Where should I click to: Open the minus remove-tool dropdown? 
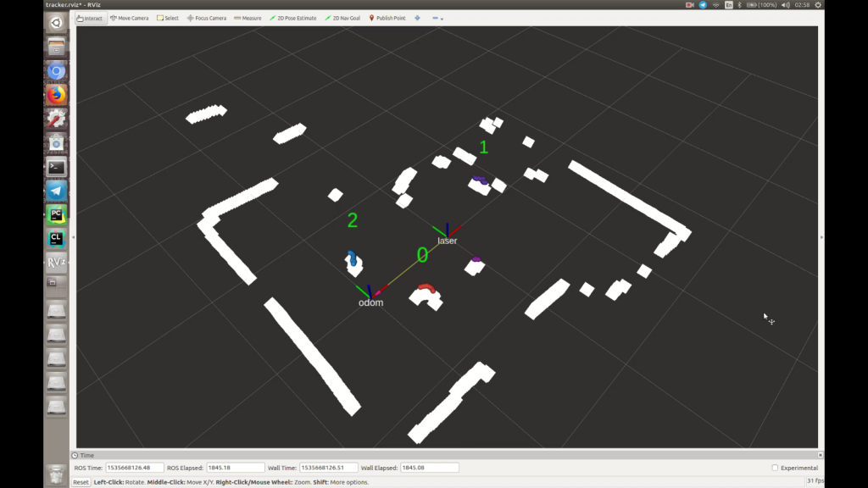click(437, 18)
